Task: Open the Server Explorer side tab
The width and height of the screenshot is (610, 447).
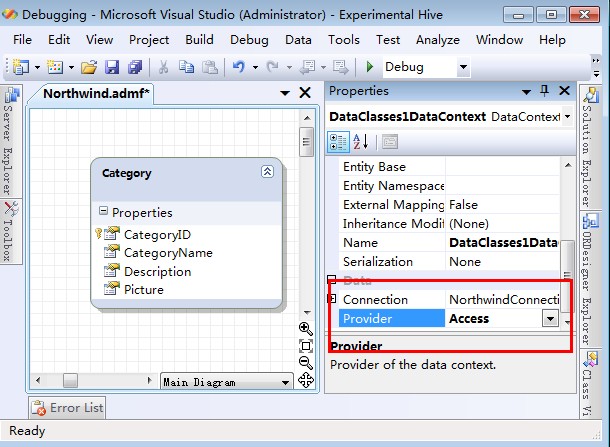Action: [11, 141]
